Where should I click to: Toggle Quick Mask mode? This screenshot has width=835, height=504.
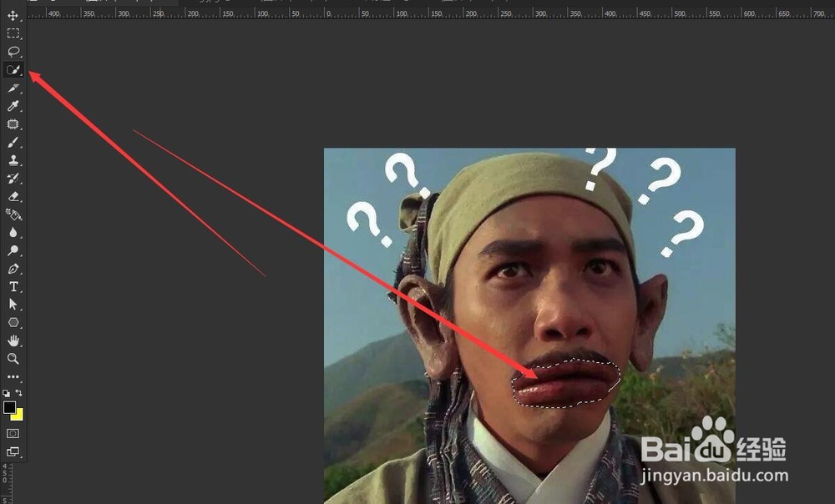pyautogui.click(x=13, y=434)
